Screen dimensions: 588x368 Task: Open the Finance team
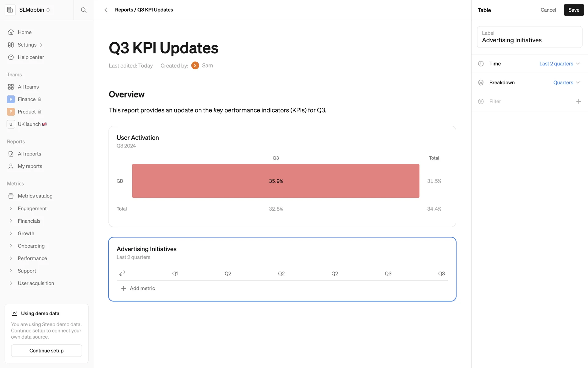(27, 99)
